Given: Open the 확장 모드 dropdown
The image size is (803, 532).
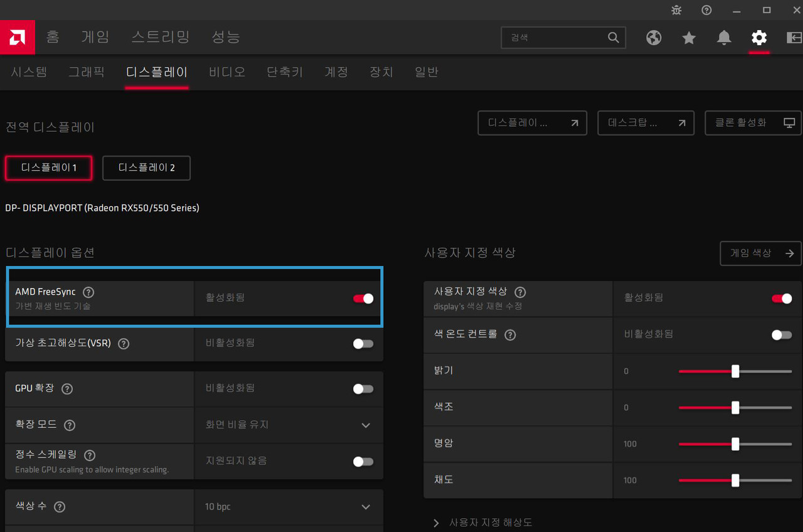Looking at the screenshot, I should coord(366,425).
